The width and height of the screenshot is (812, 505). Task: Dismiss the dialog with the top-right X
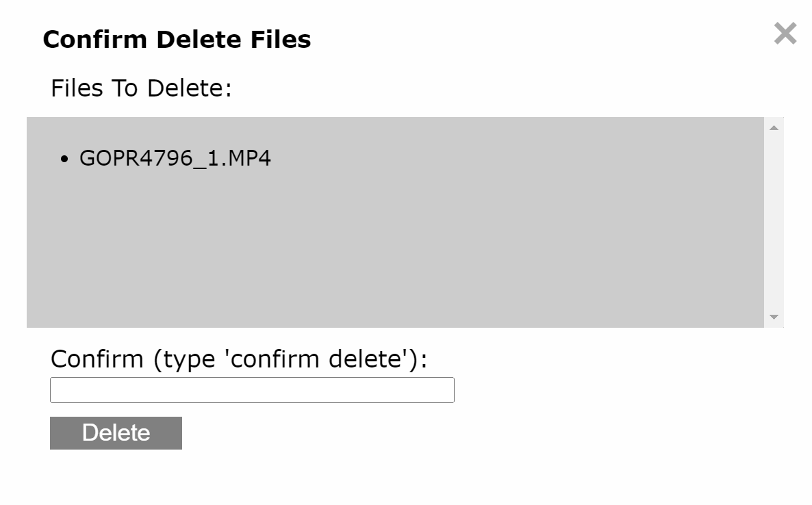click(x=785, y=34)
